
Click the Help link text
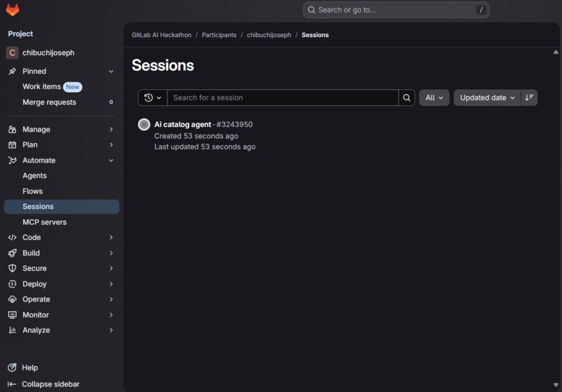point(30,368)
